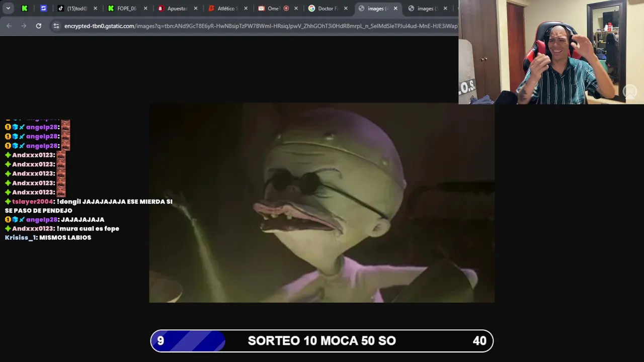The width and height of the screenshot is (644, 362).
Task: Open the tab search dropdown arrow
Action: click(x=8, y=9)
